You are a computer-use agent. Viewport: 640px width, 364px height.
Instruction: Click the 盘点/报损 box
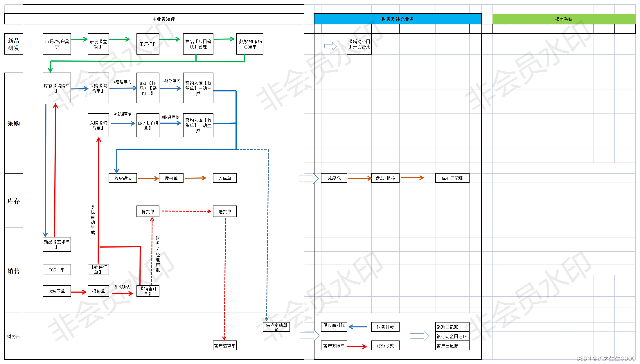click(385, 178)
